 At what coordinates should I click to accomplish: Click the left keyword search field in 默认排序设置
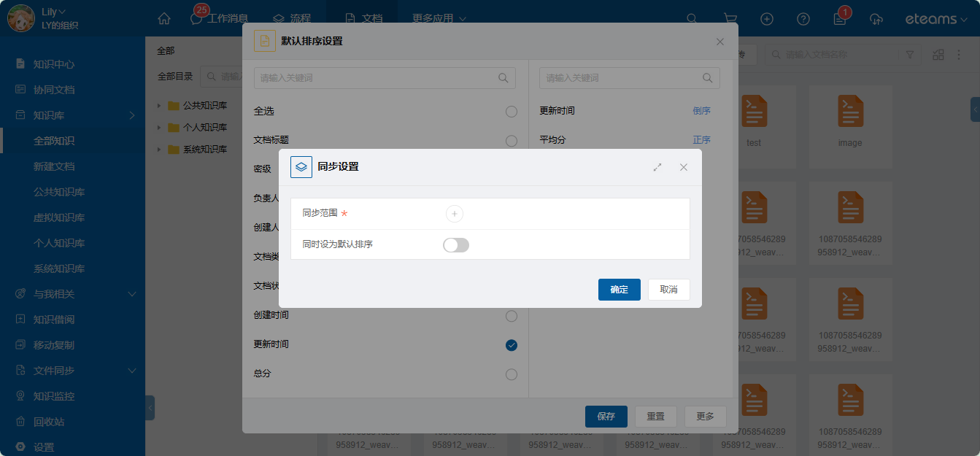pos(385,78)
